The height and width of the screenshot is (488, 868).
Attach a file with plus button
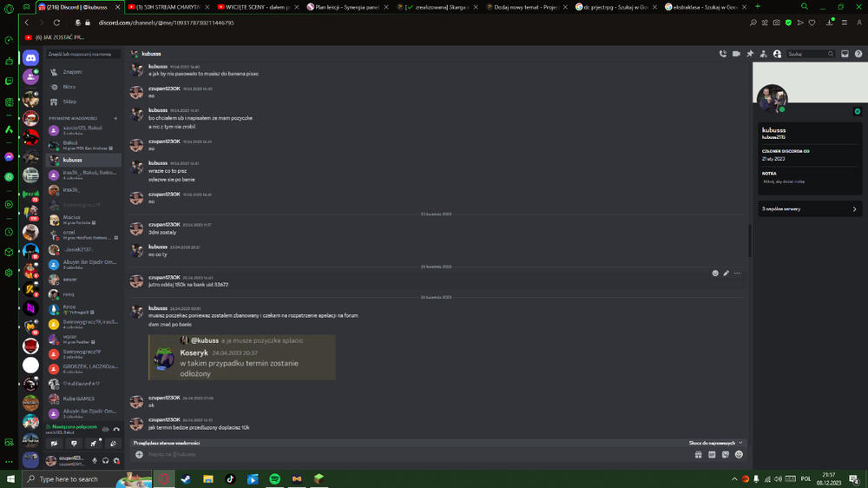(x=139, y=455)
